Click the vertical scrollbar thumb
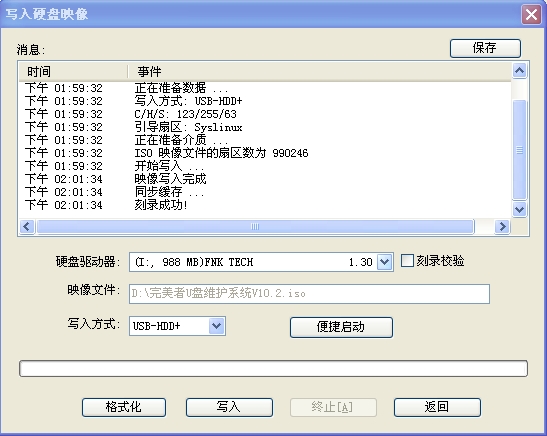 point(519,150)
